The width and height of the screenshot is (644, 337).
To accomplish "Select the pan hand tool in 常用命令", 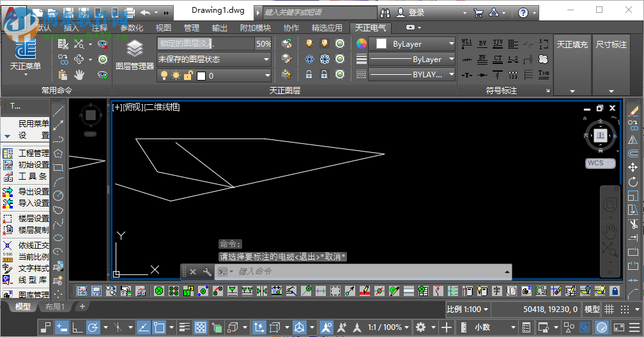I will (x=80, y=75).
